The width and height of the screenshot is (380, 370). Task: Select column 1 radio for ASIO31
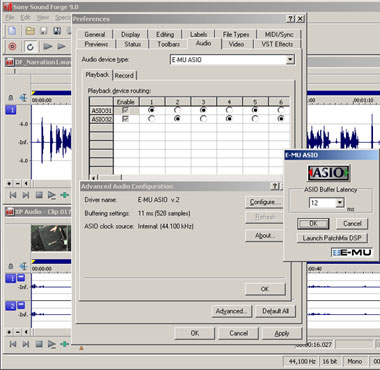[x=151, y=110]
